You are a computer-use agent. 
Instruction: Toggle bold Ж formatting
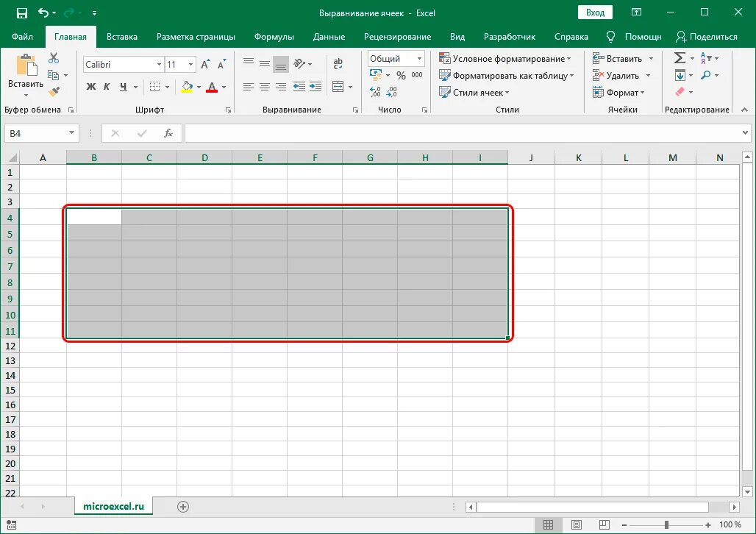[x=90, y=87]
